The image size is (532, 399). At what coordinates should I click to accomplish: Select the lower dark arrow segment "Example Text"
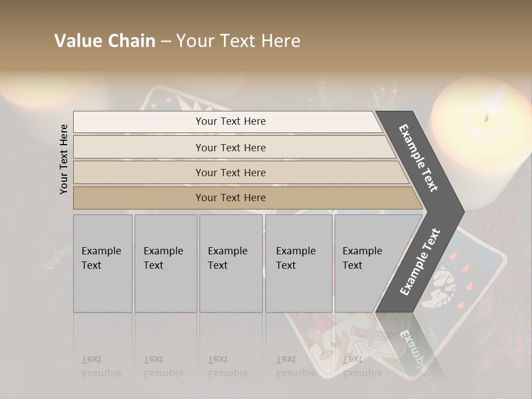pyautogui.click(x=420, y=263)
